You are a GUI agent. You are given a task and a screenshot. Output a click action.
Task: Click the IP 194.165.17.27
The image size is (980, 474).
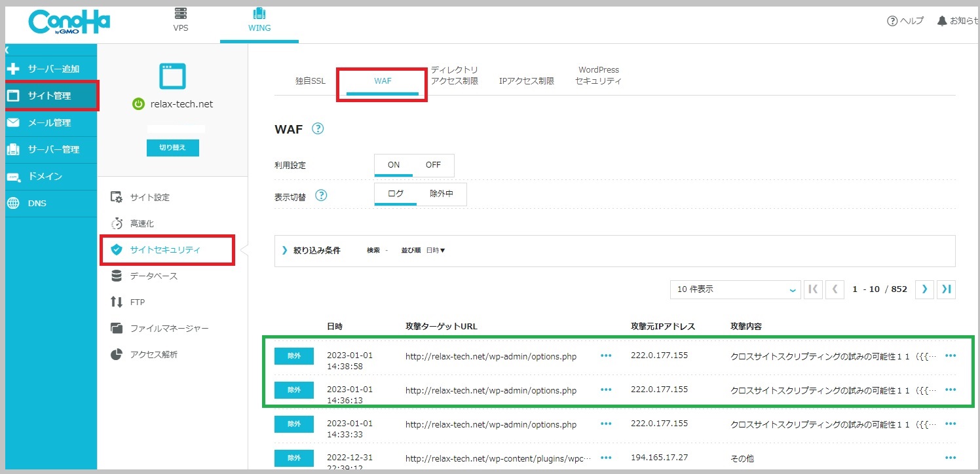pyautogui.click(x=659, y=458)
